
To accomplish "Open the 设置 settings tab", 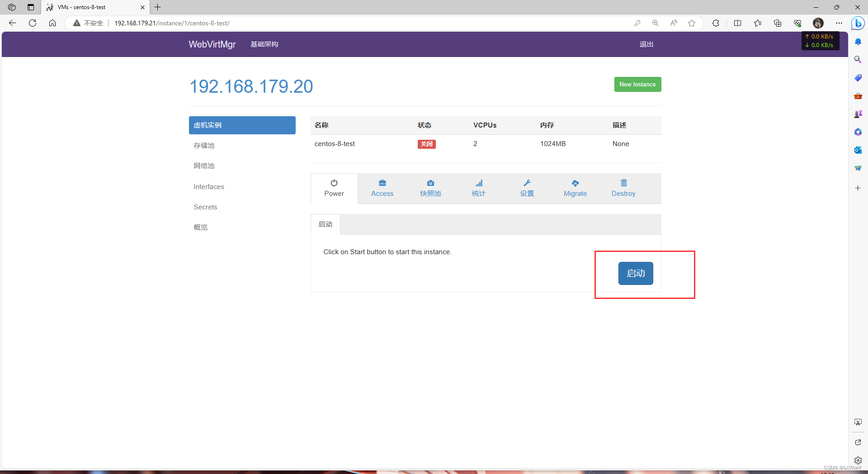I will point(527,189).
